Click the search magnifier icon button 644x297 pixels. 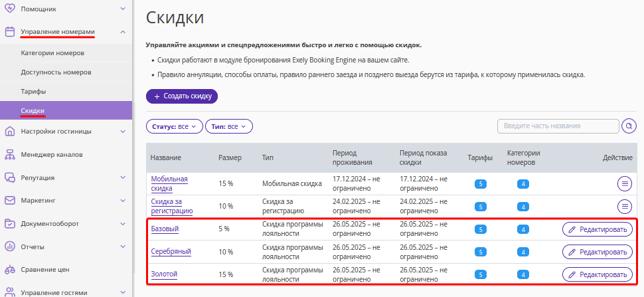pyautogui.click(x=629, y=126)
